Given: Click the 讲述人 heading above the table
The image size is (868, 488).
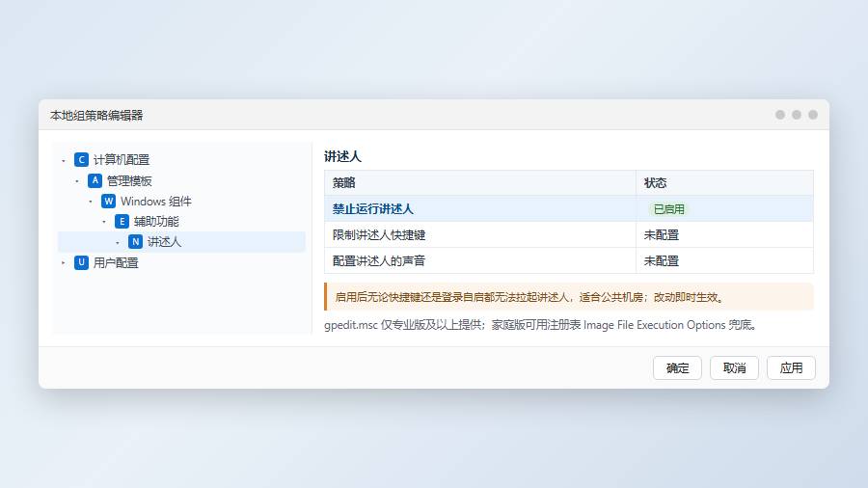Looking at the screenshot, I should point(342,156).
